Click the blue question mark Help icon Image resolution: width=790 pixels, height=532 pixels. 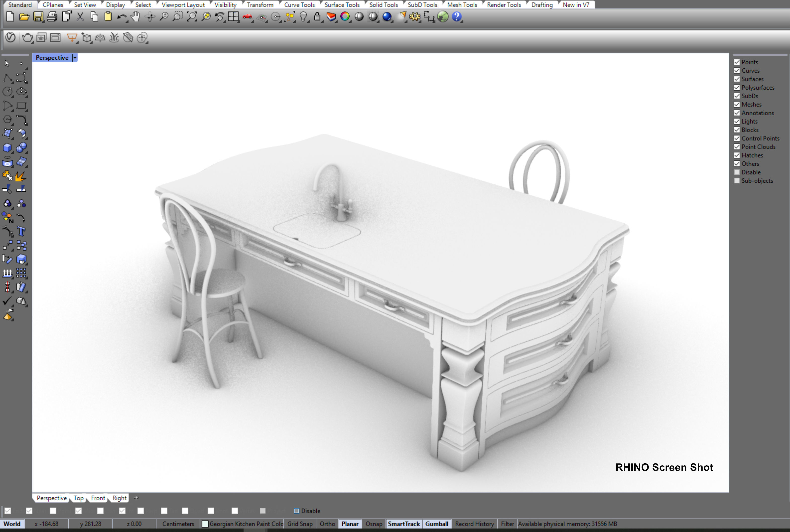coord(457,16)
